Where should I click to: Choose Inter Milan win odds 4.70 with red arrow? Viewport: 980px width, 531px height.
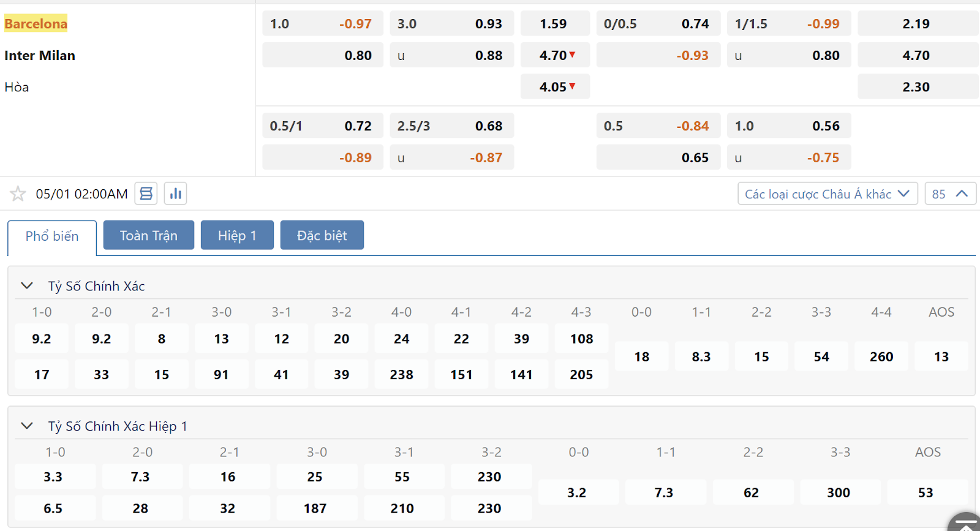point(555,55)
